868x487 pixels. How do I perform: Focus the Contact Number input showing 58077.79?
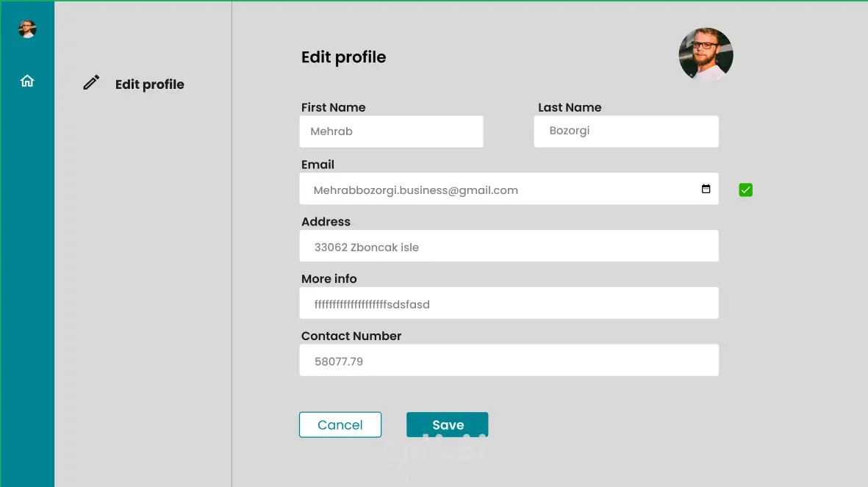509,361
